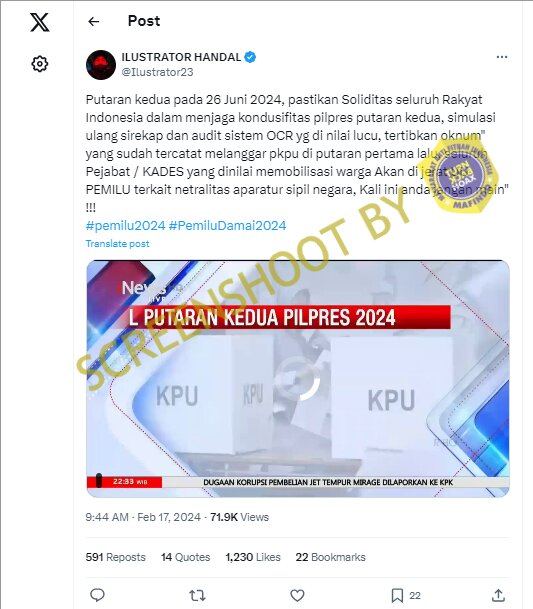Go back using the arrow icon
Image resolution: width=533 pixels, height=609 pixels.
coord(94,21)
